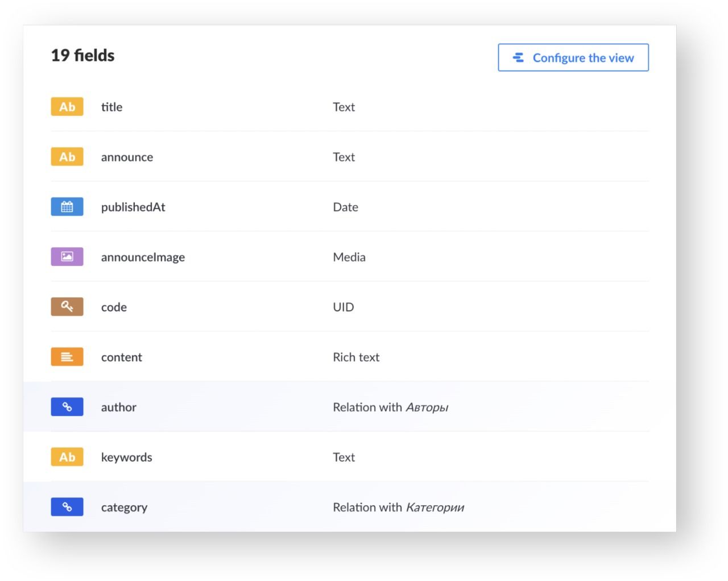The height and width of the screenshot is (581, 728).
Task: Click the Configure the view button
Action: (573, 57)
